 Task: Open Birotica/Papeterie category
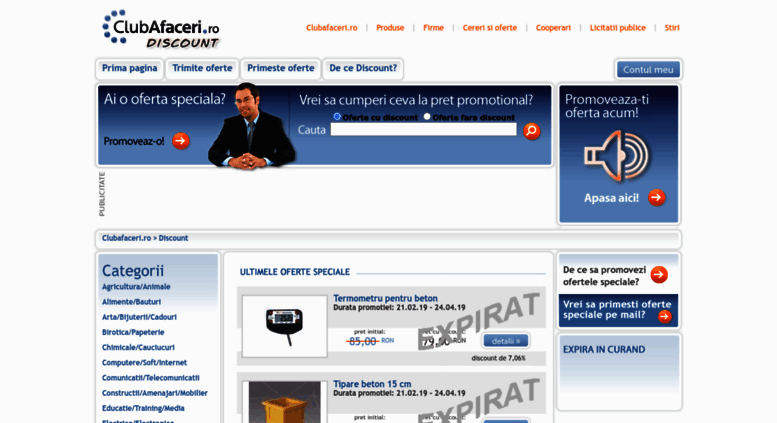click(133, 332)
